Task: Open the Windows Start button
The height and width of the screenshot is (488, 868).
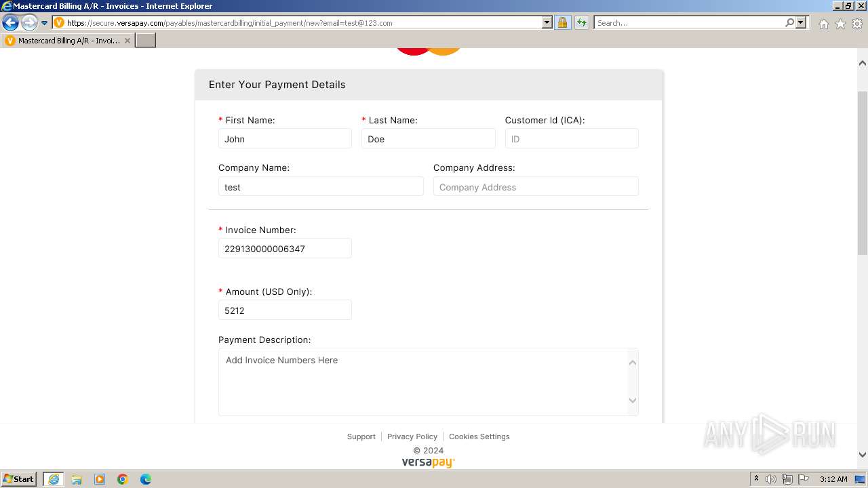Action: point(19,479)
